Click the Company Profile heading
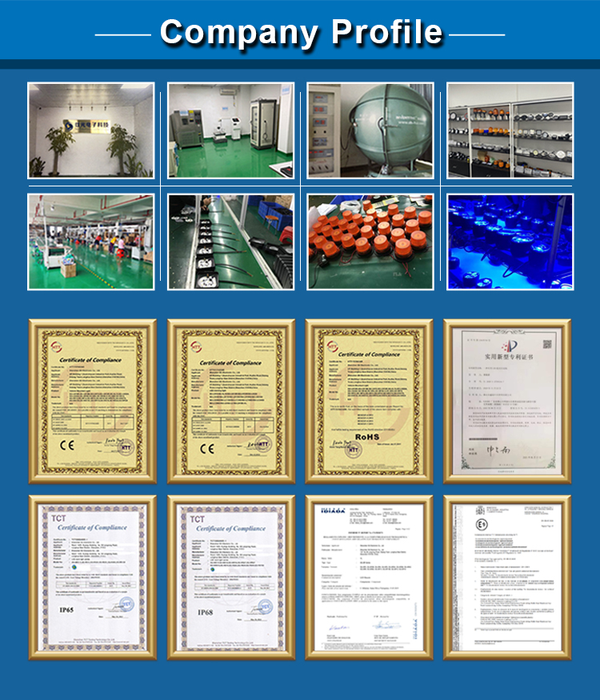Image resolution: width=600 pixels, height=700 pixels. coord(300,32)
